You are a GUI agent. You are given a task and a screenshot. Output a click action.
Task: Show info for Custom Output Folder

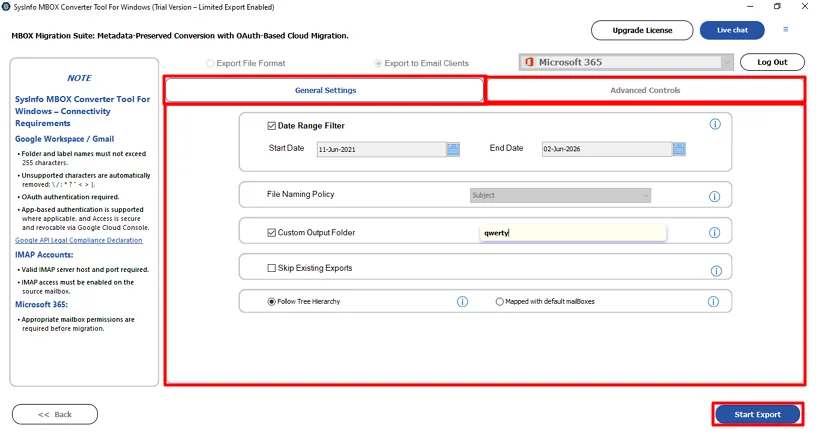714,233
